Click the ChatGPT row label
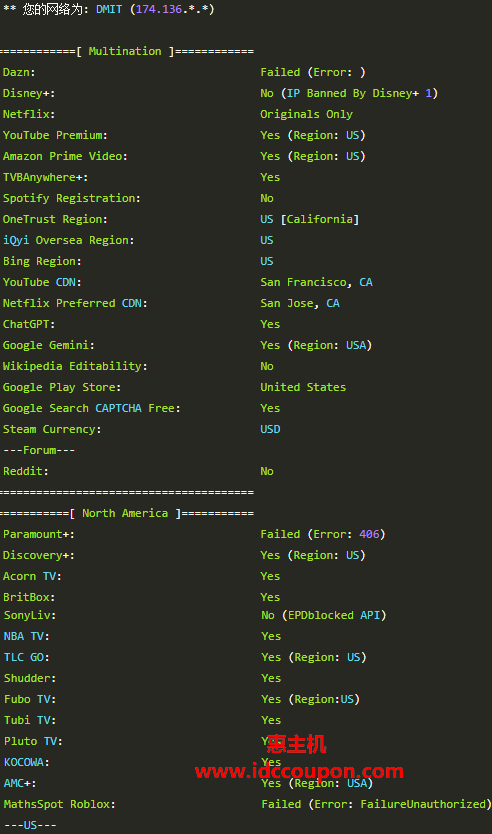This screenshot has height=834, width=492. (x=29, y=324)
